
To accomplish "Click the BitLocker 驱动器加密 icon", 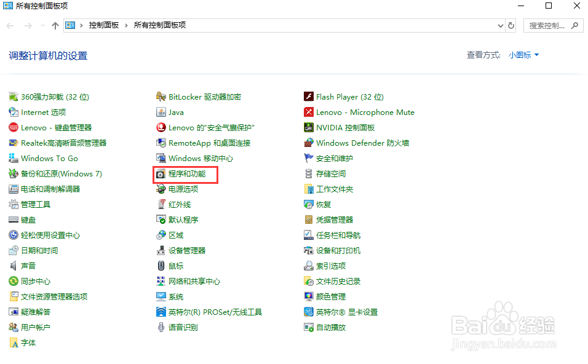I will 161,97.
